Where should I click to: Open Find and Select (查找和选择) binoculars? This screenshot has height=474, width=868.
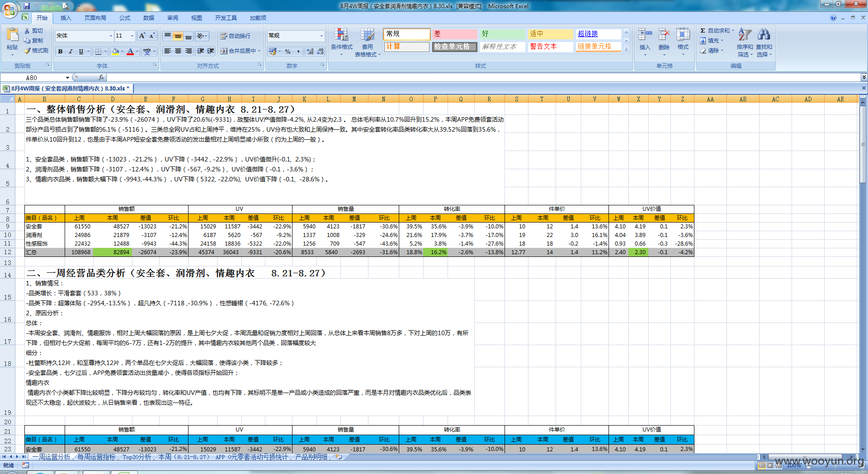click(x=764, y=42)
